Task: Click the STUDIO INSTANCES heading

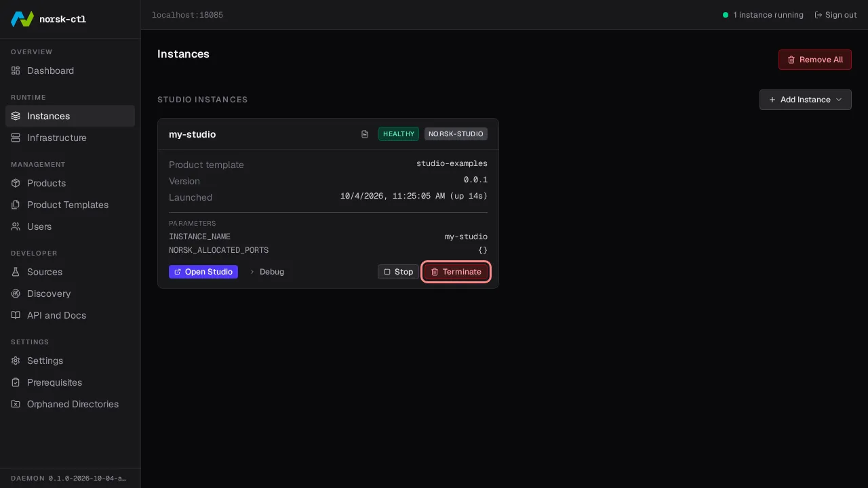Action: point(203,100)
